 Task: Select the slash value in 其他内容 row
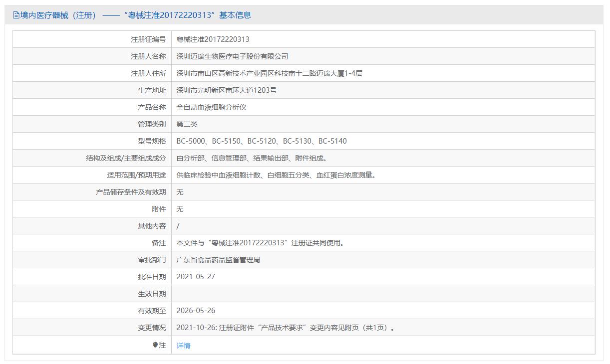click(178, 226)
